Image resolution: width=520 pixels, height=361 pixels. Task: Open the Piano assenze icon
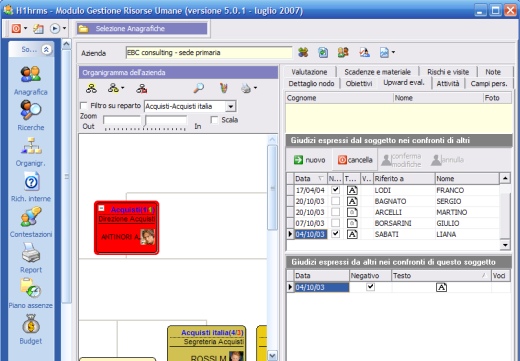click(x=31, y=288)
